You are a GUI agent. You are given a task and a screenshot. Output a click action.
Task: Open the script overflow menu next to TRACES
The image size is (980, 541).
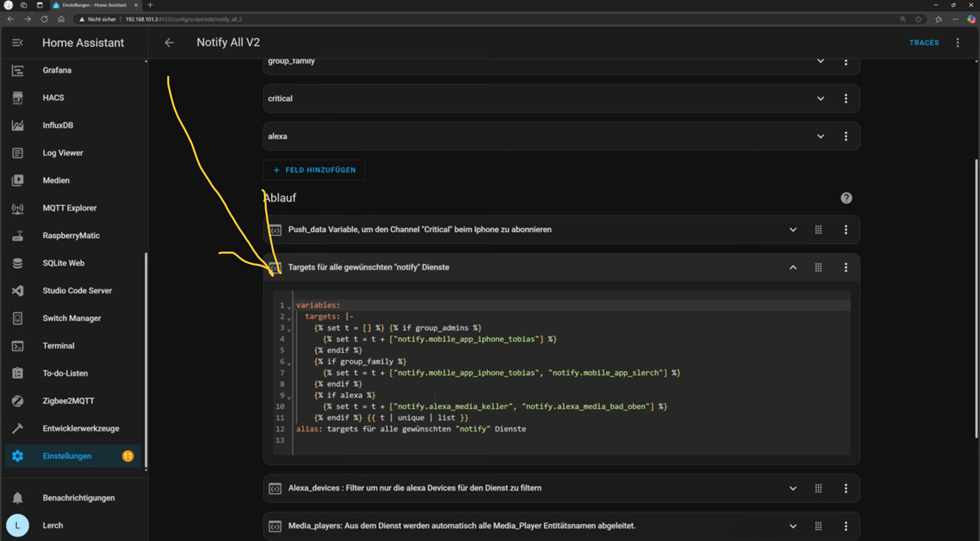[958, 43]
